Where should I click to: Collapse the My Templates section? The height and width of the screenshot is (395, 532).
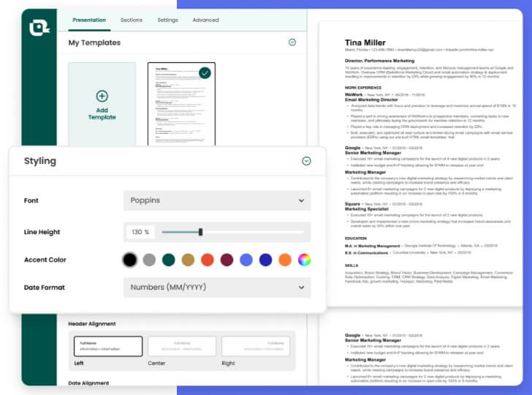(292, 42)
